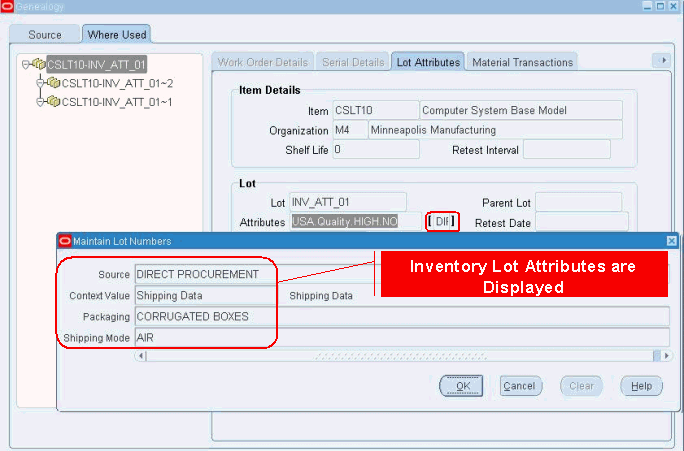Image resolution: width=684 pixels, height=451 pixels.
Task: Click the descriptive flexfield bracket button
Action: tap(442, 221)
